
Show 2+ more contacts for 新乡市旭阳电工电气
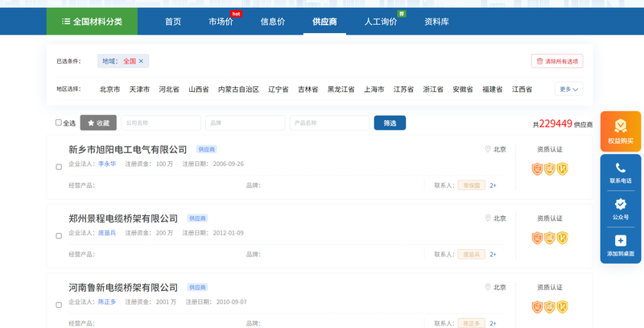493,185
